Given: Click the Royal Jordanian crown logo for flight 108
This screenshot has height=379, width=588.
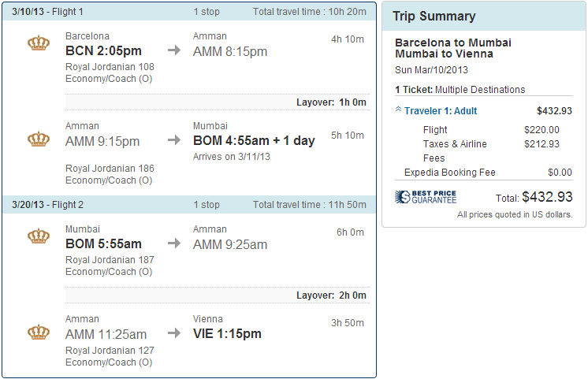Looking at the screenshot, I should [39, 43].
